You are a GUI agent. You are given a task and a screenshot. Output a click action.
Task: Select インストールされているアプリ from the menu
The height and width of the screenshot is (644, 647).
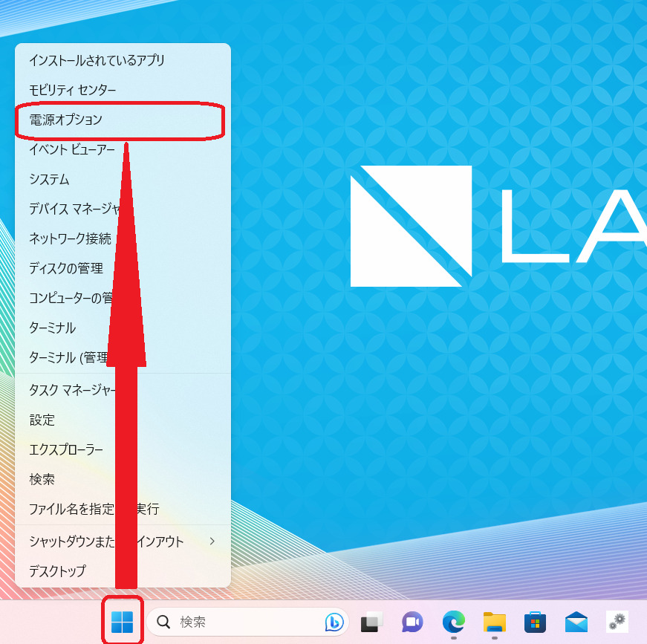point(123,60)
